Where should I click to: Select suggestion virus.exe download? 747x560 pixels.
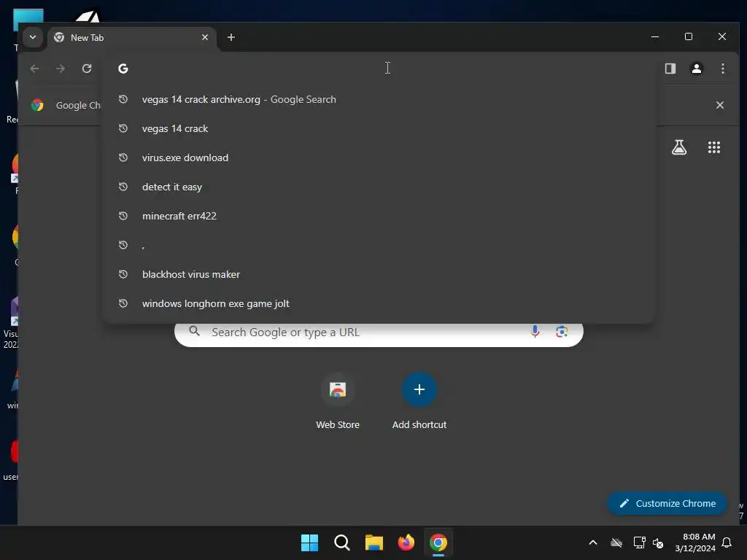point(379,157)
